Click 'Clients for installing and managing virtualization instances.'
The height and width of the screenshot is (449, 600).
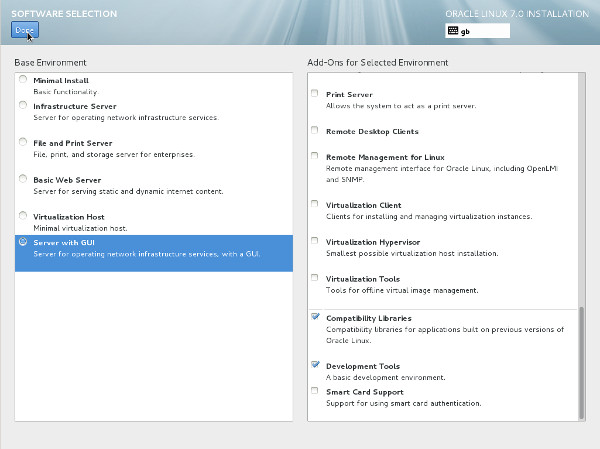429,217
